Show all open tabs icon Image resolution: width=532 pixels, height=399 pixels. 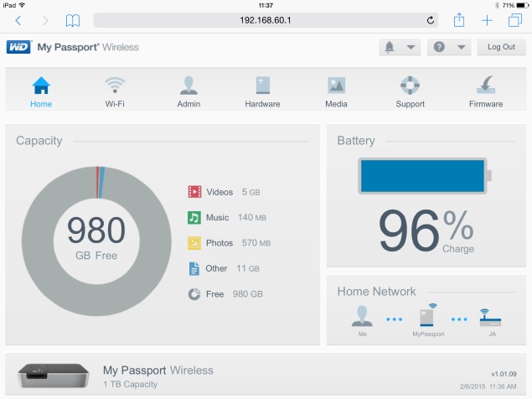tap(514, 20)
